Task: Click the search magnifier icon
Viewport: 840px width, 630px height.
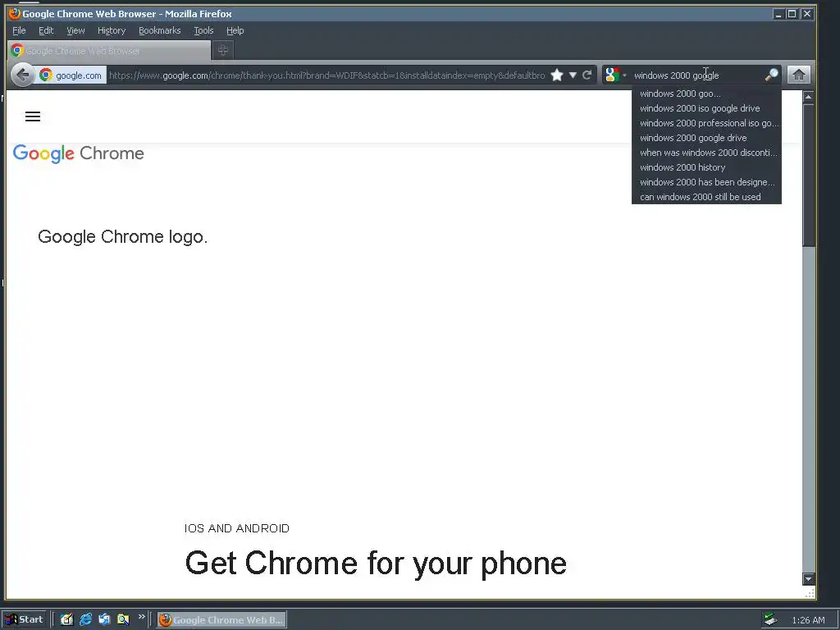Action: tap(771, 75)
